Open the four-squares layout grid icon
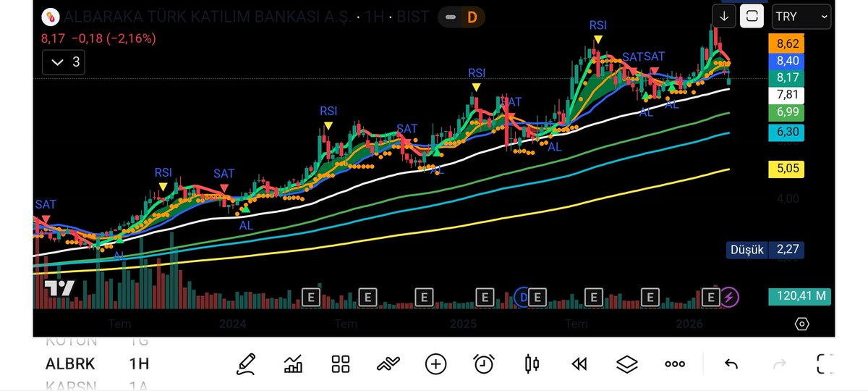 pyautogui.click(x=341, y=363)
